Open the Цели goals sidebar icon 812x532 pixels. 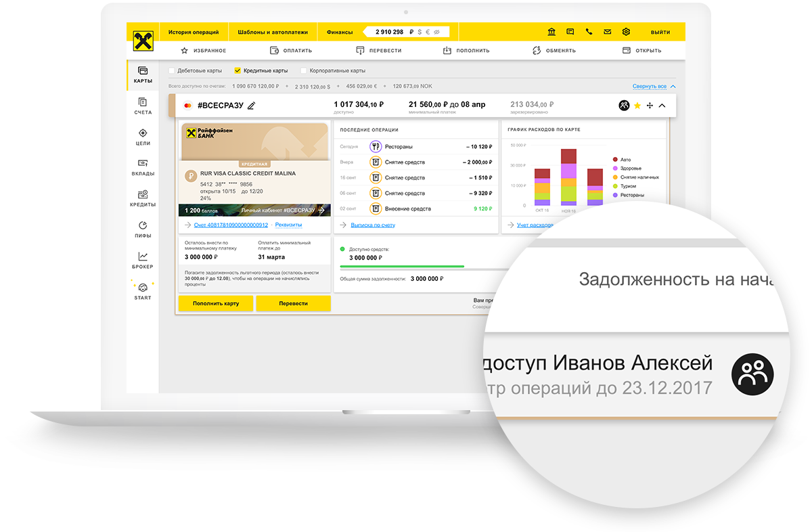[143, 137]
